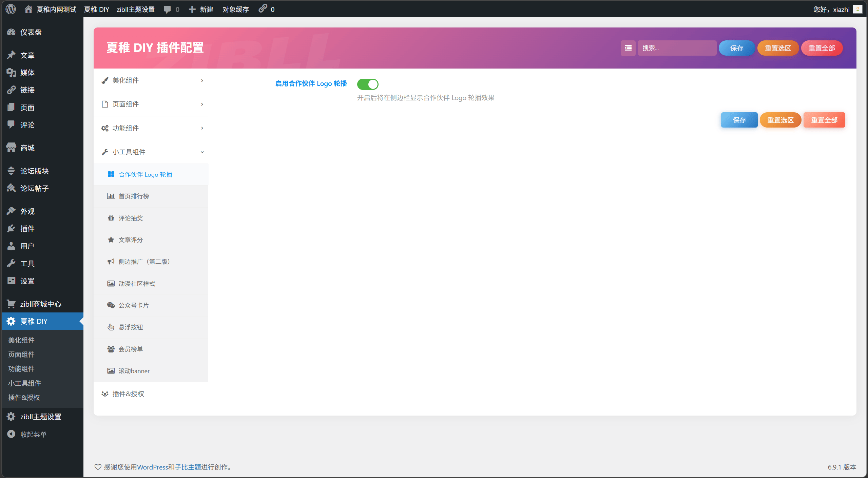Open the 子比主题 footer link
Screen dimensions: 868x478
188,467
